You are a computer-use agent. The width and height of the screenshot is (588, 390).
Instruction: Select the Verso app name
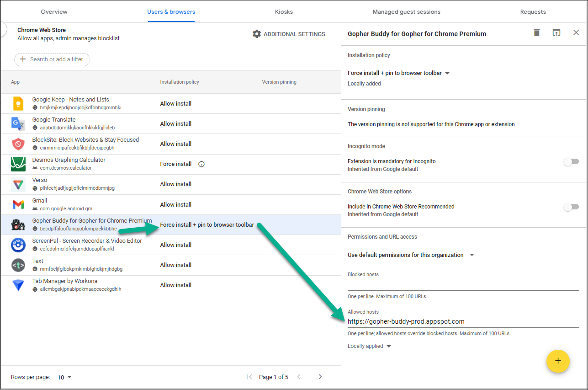point(40,180)
